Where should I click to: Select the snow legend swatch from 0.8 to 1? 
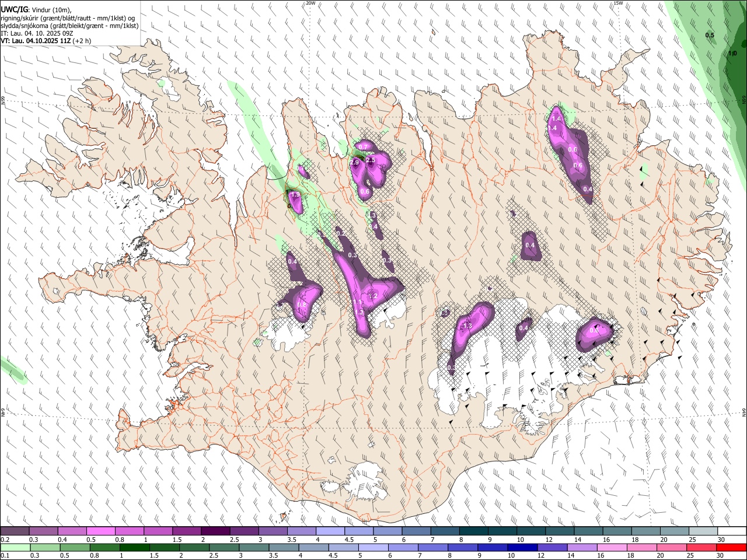pos(129,531)
